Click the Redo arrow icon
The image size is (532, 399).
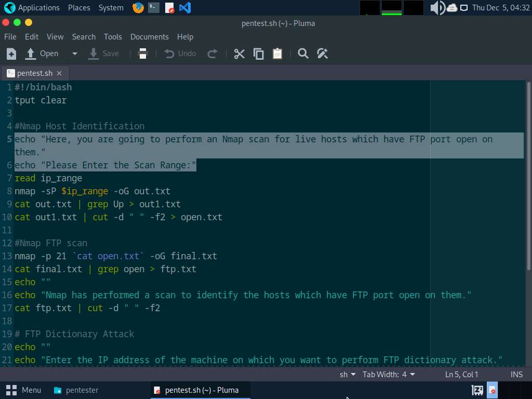coord(212,54)
